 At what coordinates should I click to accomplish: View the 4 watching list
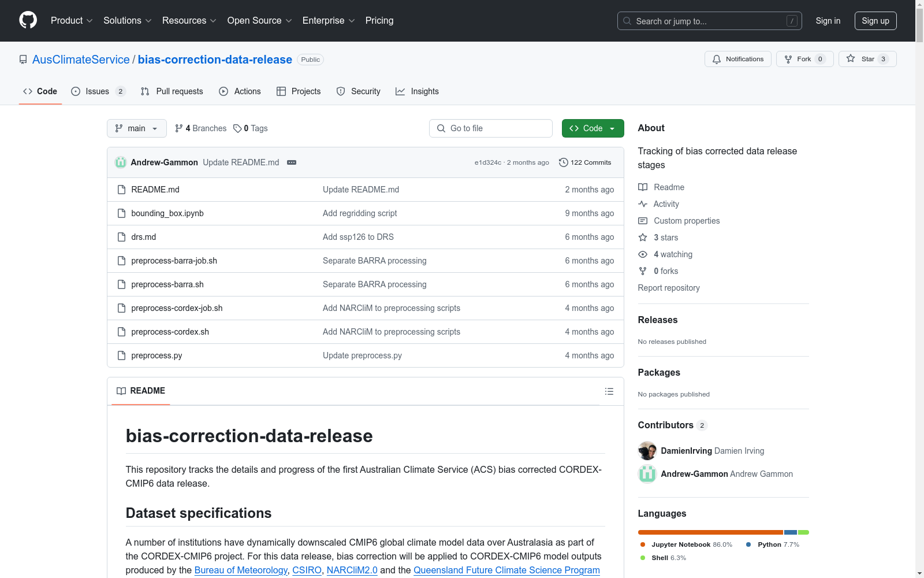click(x=665, y=254)
